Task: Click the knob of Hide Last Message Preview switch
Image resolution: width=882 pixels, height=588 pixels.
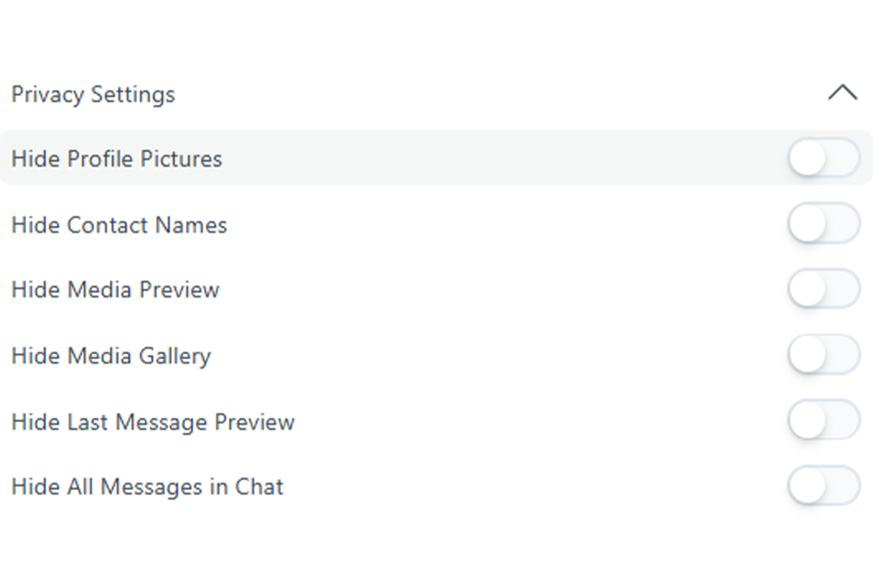Action: [x=807, y=420]
